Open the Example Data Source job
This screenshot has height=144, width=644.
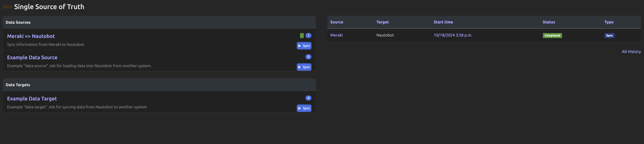pos(32,57)
